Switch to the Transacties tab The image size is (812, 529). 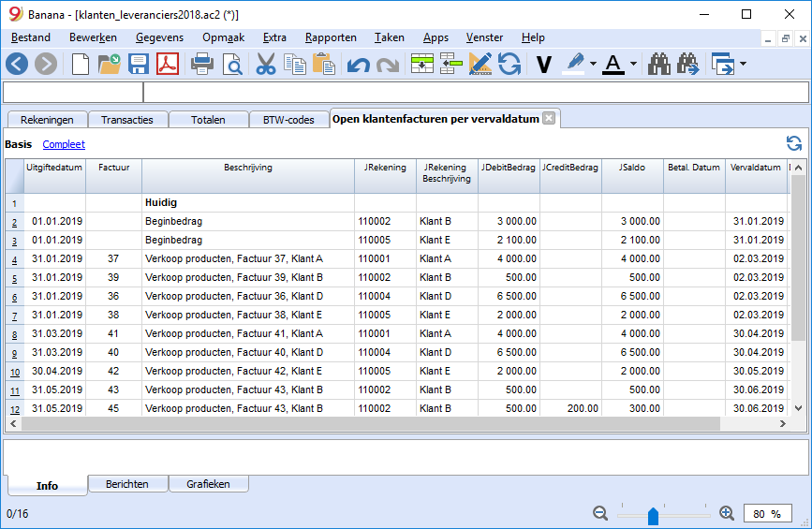(126, 120)
